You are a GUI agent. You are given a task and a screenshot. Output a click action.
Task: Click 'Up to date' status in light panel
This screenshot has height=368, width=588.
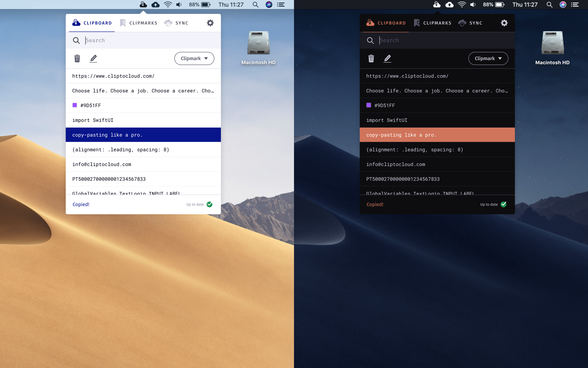195,204
